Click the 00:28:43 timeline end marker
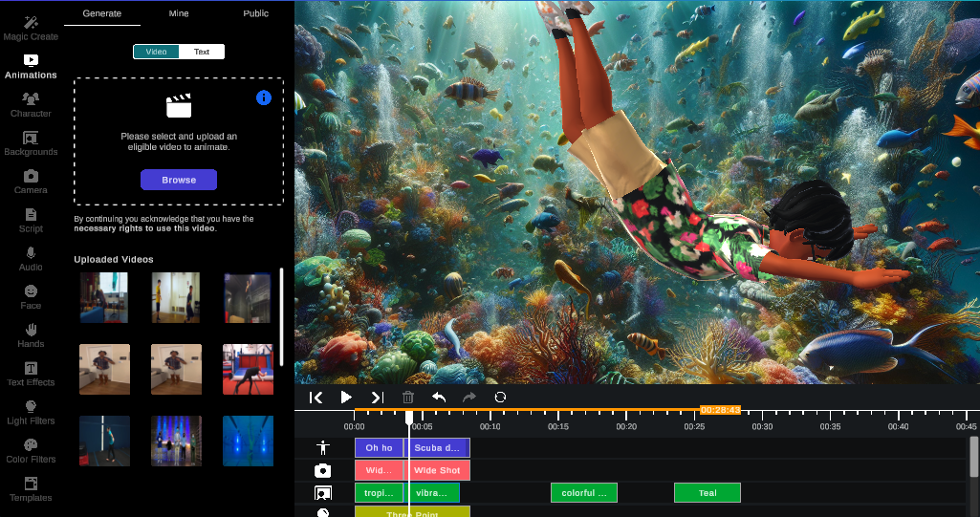The height and width of the screenshot is (517, 980). click(720, 410)
